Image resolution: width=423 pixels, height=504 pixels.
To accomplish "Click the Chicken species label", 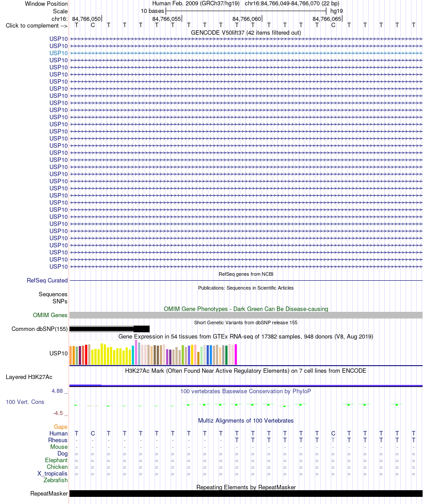I will point(57,467).
